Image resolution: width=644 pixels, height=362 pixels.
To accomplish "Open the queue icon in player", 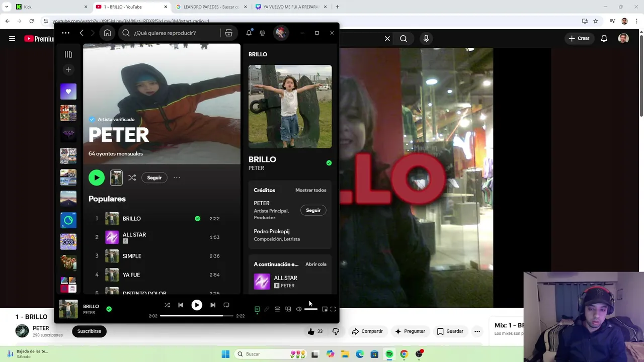I will (x=277, y=309).
